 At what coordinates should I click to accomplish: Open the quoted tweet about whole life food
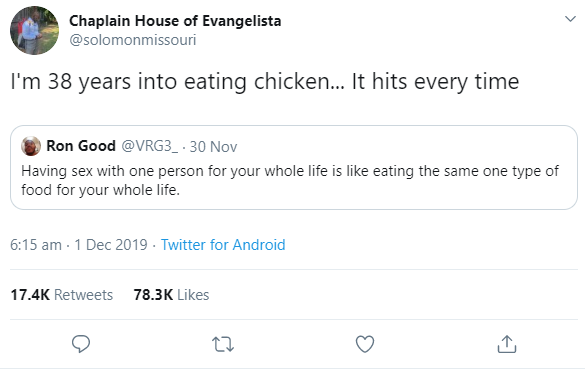coord(294,168)
